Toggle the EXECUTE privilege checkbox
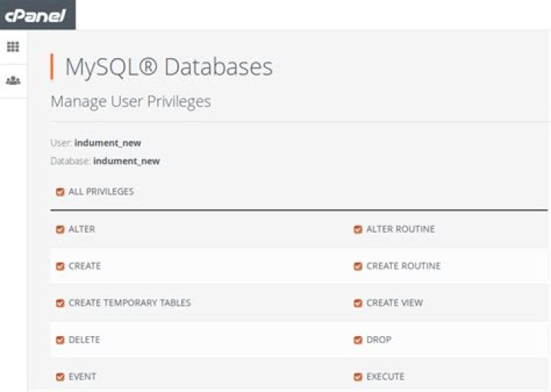This screenshot has height=392, width=551. [x=357, y=377]
